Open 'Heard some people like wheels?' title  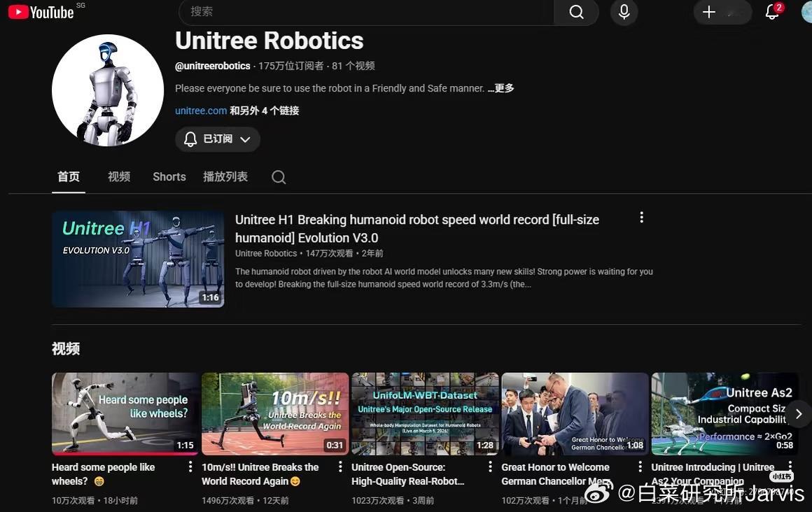(x=103, y=474)
